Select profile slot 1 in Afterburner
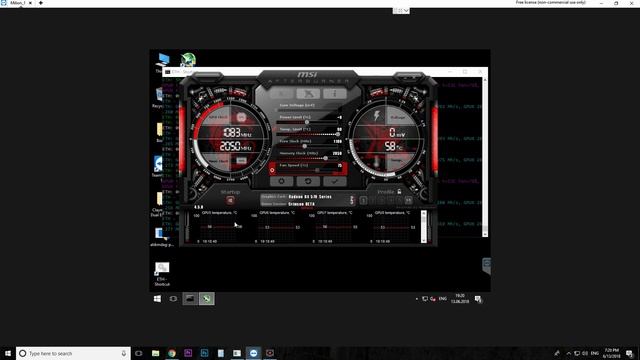 tap(363, 200)
